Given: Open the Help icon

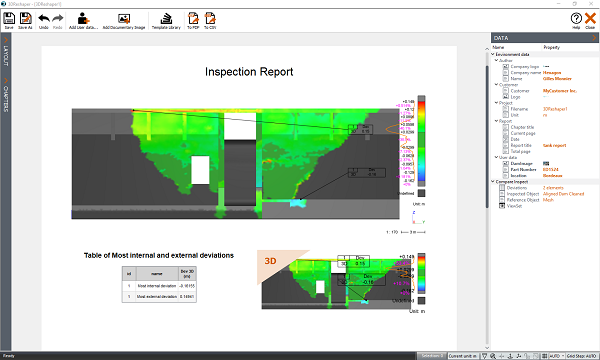Looking at the screenshot, I should 576,18.
